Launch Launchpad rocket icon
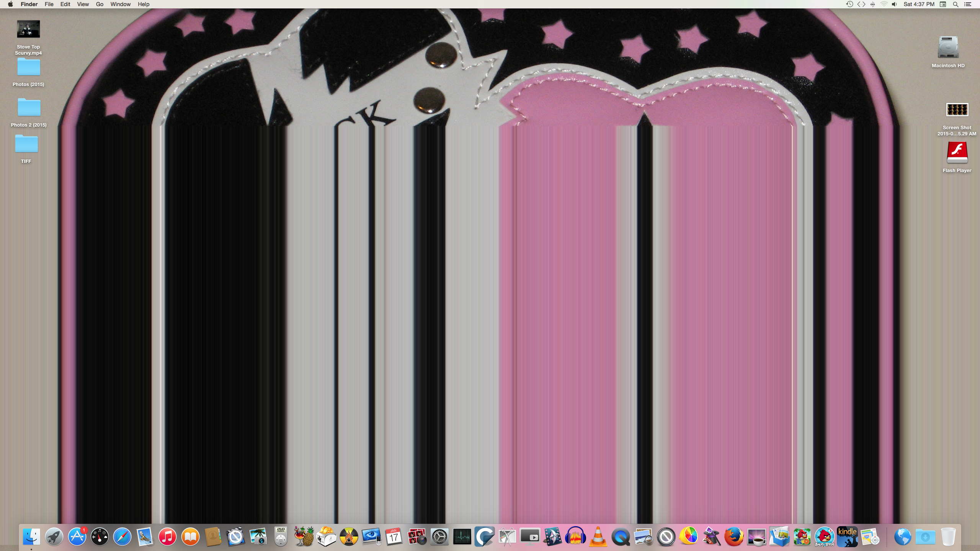Image resolution: width=980 pixels, height=551 pixels. click(54, 536)
